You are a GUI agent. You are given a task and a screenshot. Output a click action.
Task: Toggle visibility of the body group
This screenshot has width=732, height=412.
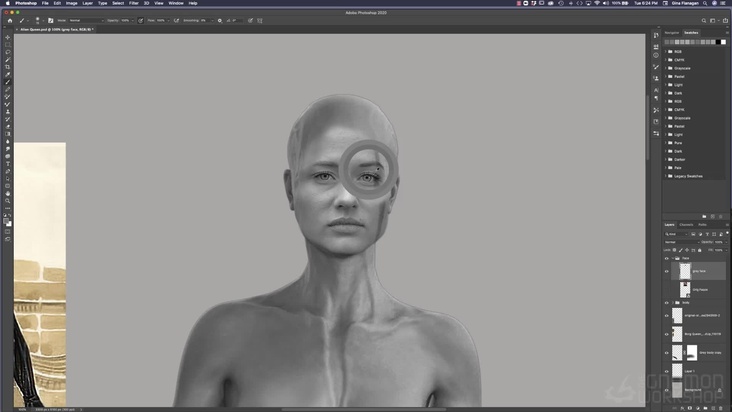[667, 303]
